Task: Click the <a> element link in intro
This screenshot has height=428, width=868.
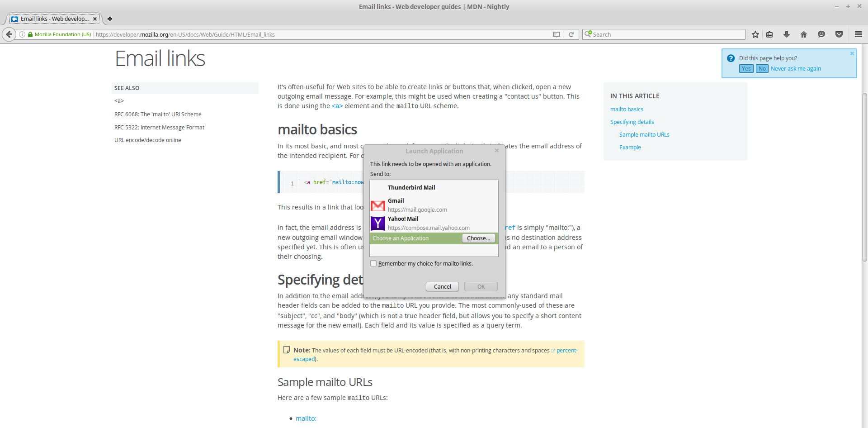Action: (337, 106)
